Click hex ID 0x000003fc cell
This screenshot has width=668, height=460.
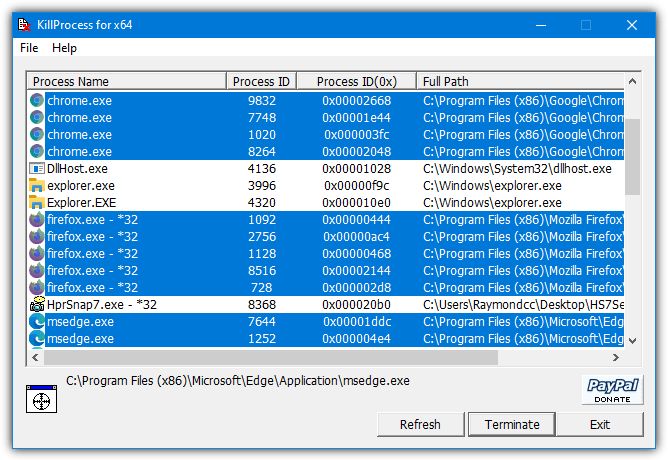coord(357,135)
